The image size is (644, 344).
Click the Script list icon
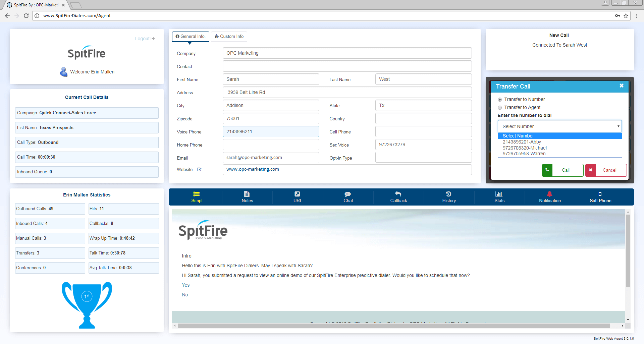pyautogui.click(x=197, y=194)
